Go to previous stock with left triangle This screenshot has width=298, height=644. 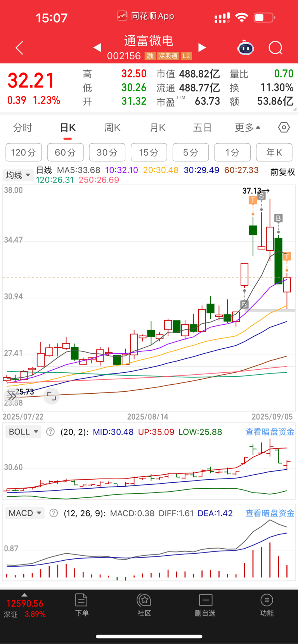(97, 47)
